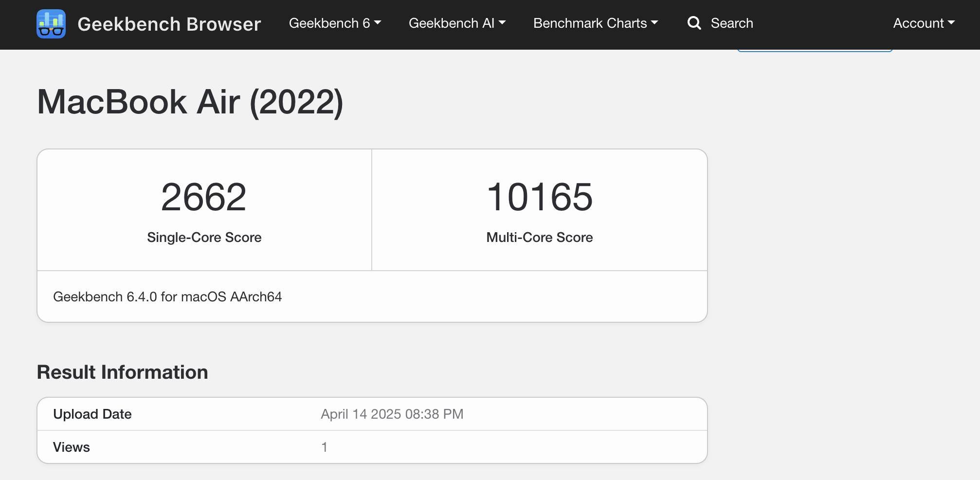This screenshot has width=980, height=480.
Task: Click the April 14 2025 upload timestamp
Action: click(x=392, y=414)
